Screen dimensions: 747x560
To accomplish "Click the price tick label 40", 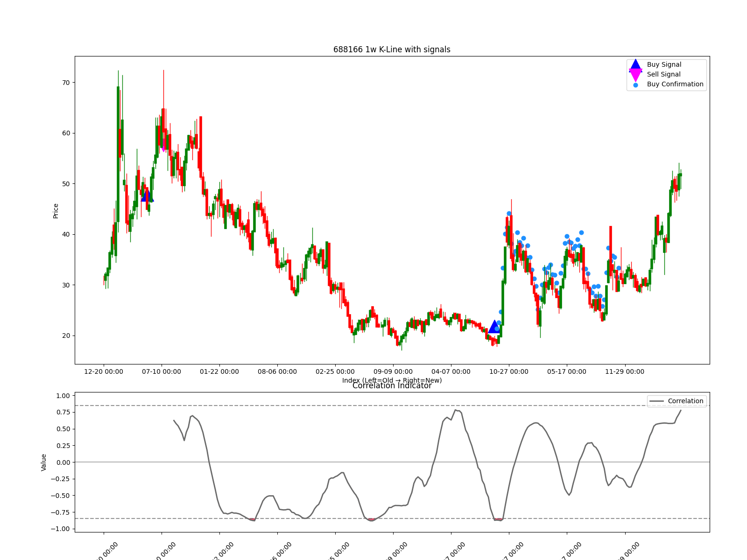I will (x=66, y=235).
